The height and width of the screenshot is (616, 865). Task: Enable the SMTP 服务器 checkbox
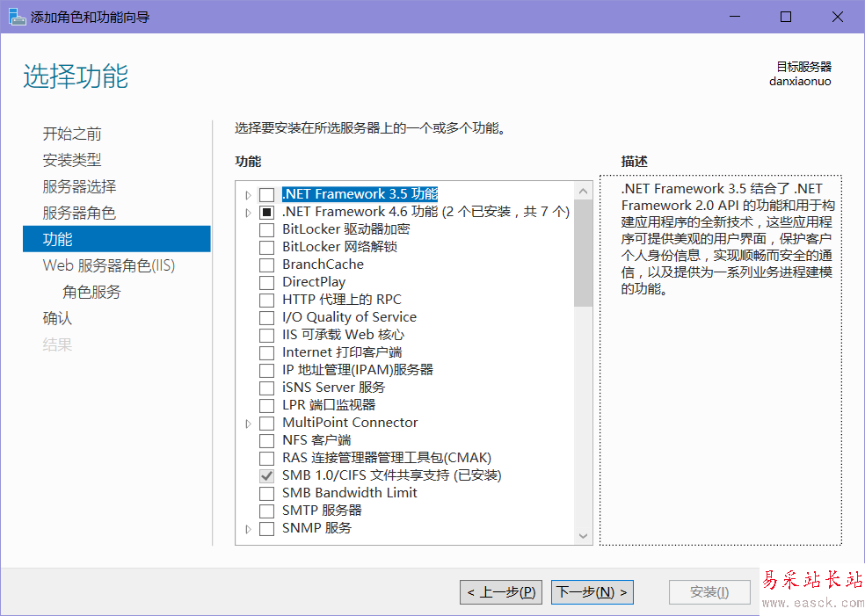click(267, 511)
